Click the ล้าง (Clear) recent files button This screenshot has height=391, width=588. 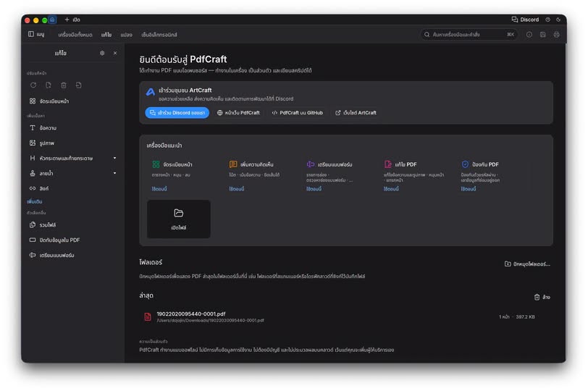click(x=542, y=297)
